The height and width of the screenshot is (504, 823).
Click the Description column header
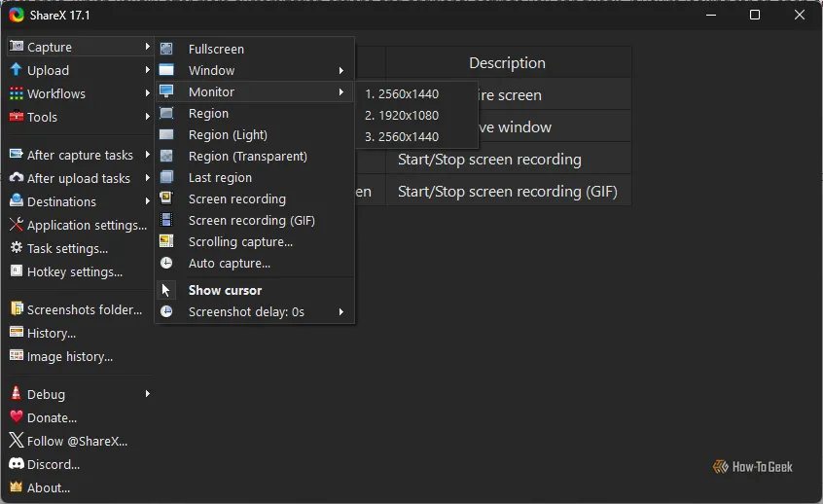507,63
